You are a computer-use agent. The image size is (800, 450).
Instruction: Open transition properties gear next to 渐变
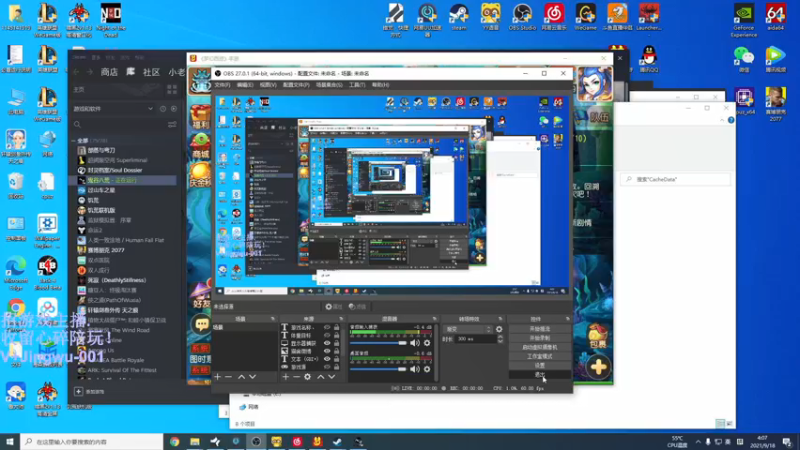pyautogui.click(x=499, y=330)
